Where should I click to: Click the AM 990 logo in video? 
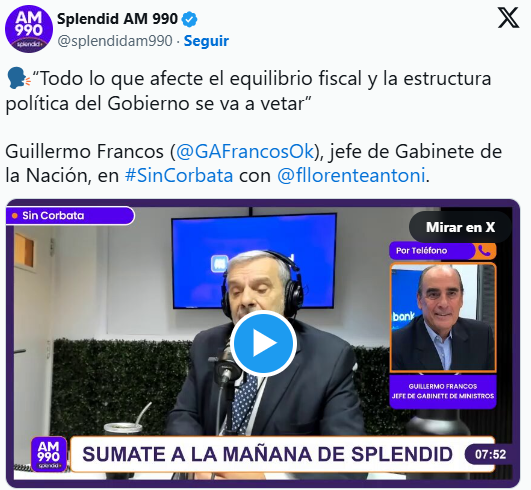[x=48, y=454]
